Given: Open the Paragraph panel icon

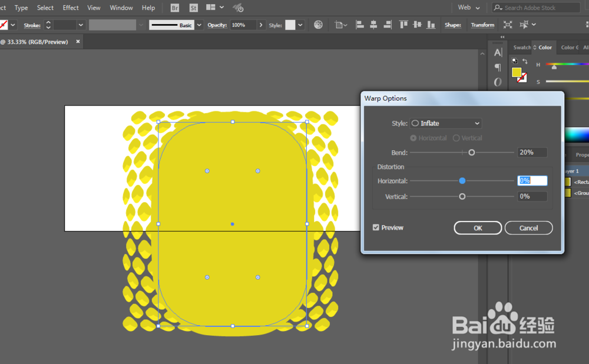Looking at the screenshot, I should tap(498, 67).
